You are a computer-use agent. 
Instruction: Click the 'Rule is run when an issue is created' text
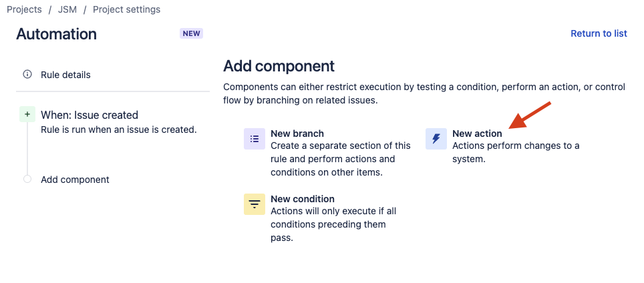[x=119, y=129]
